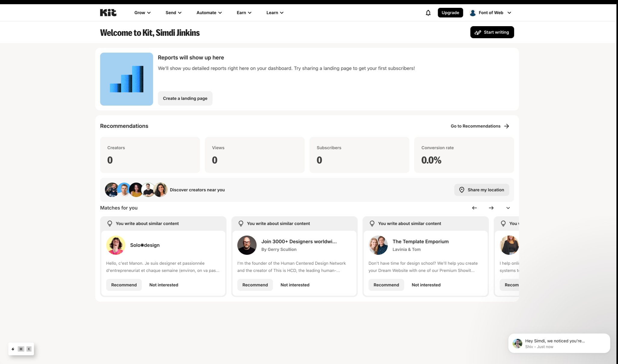Expand the Automate menu
Viewport: 618px width, 364px height.
(209, 13)
